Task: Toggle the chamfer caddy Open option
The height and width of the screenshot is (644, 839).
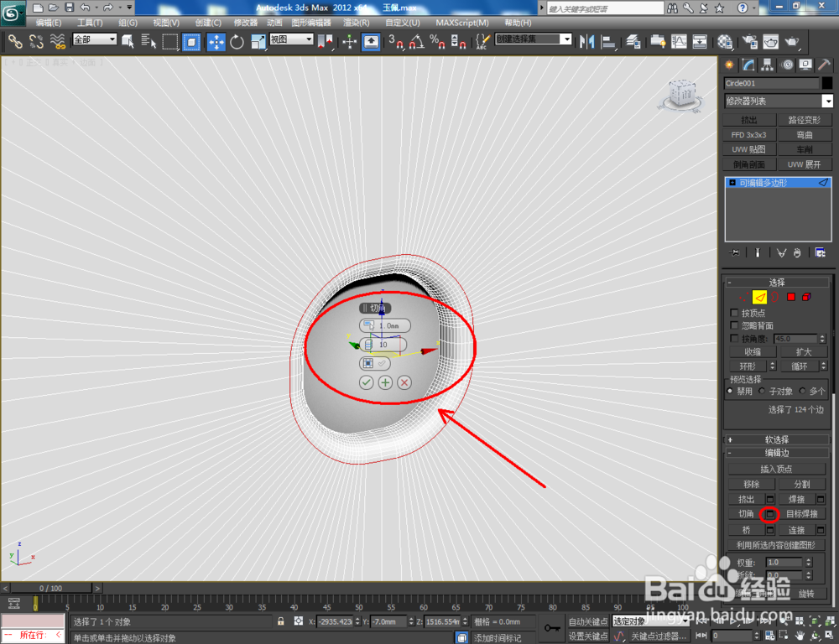Action: [x=374, y=364]
